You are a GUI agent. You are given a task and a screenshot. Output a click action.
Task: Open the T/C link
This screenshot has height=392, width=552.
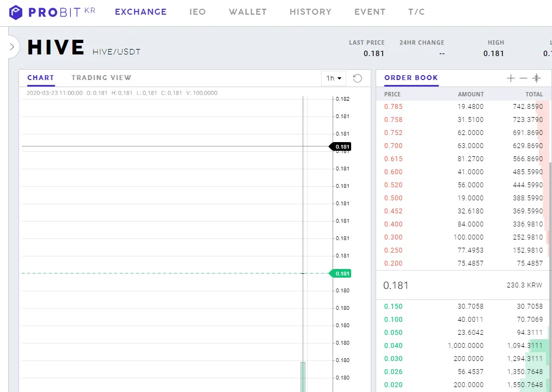[416, 11]
